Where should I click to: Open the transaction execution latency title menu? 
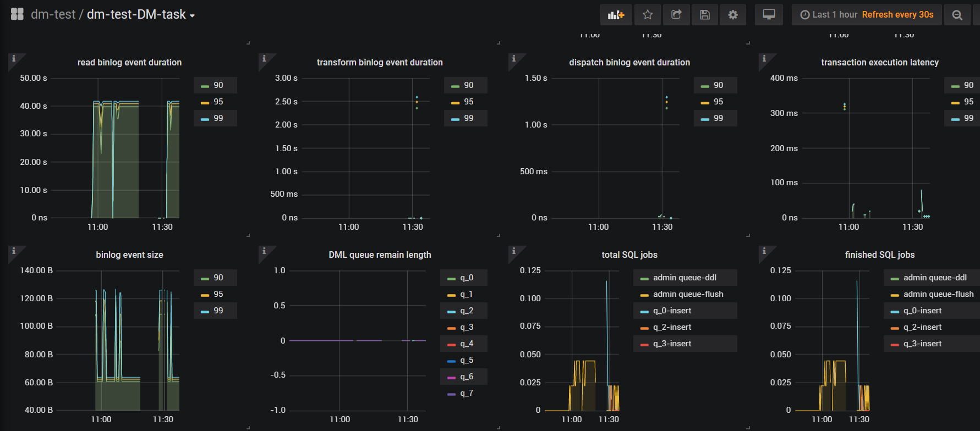click(880, 62)
